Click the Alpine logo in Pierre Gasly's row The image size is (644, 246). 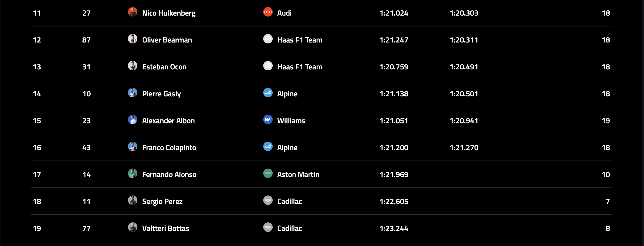coord(268,93)
